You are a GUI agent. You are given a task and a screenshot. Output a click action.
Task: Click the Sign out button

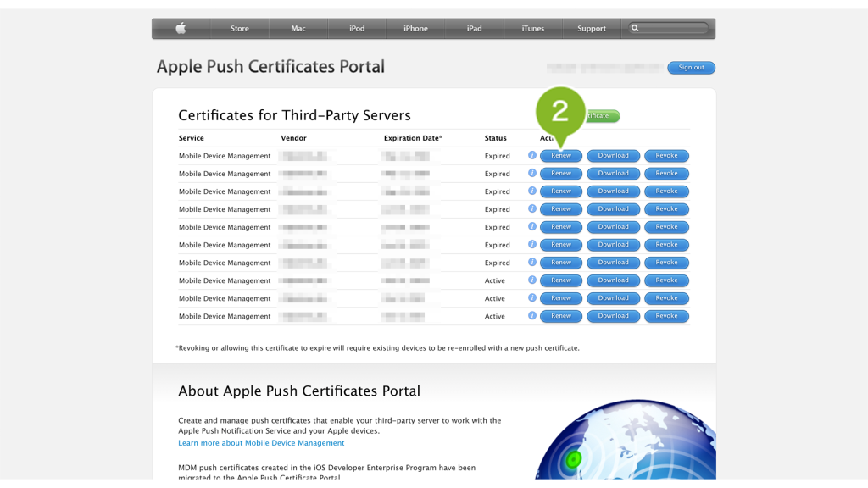(x=691, y=67)
